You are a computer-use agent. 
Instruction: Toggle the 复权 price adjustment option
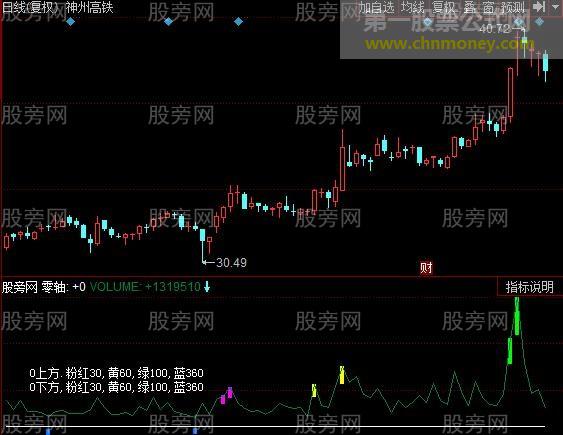pyautogui.click(x=443, y=7)
